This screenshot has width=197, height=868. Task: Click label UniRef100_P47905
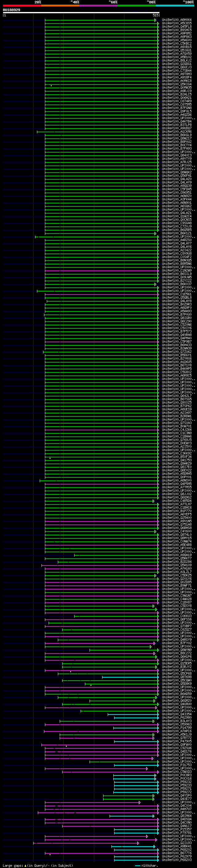pyautogui.click(x=177, y=741)
